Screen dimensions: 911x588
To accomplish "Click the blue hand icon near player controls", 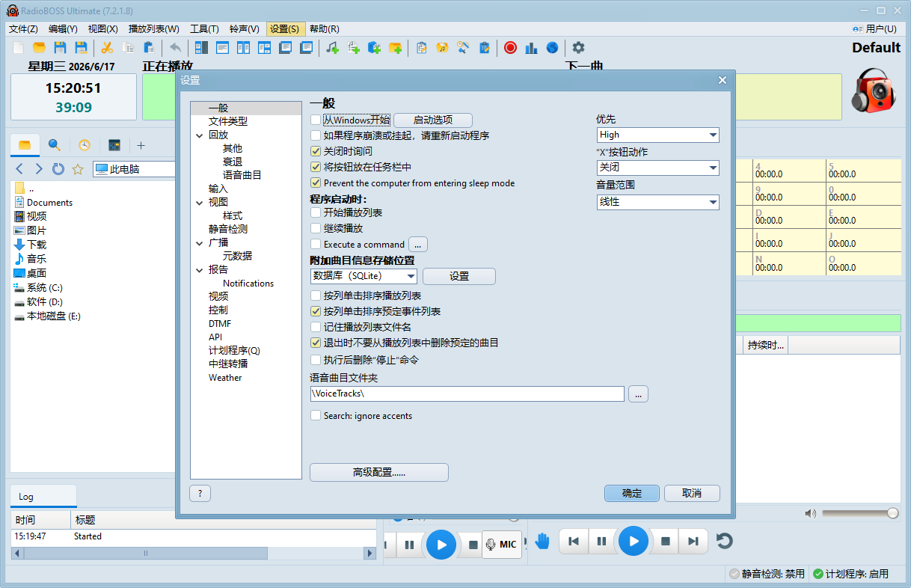I will tap(543, 541).
